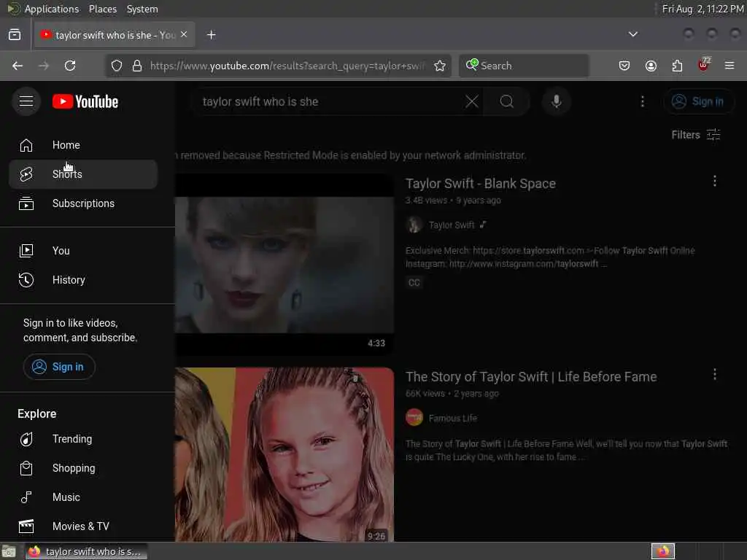This screenshot has width=747, height=560.
Task: Click the YouTube search query field
Action: coord(329,101)
